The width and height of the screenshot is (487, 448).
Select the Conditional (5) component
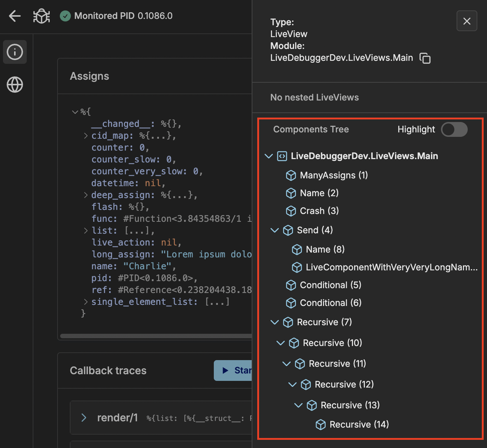331,285
